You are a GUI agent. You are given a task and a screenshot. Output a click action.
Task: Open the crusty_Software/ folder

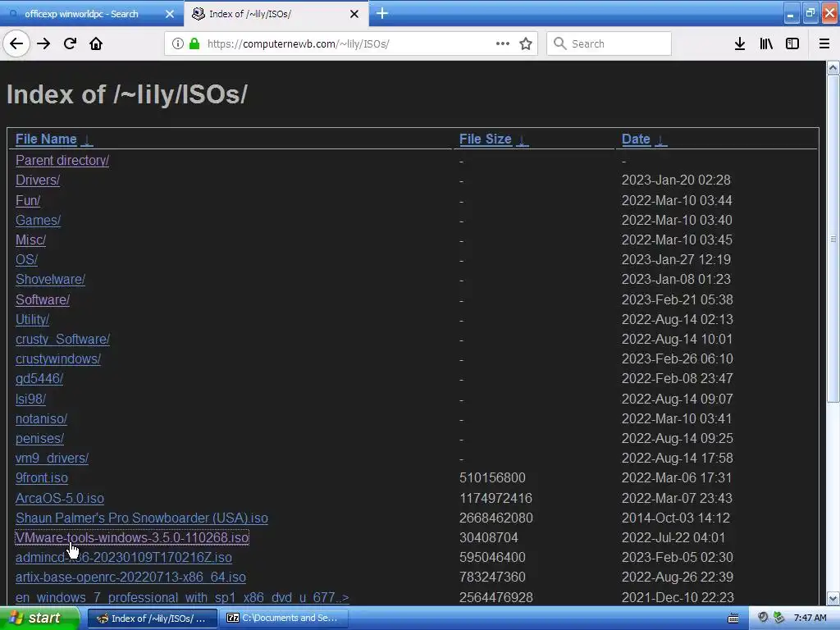pos(62,339)
